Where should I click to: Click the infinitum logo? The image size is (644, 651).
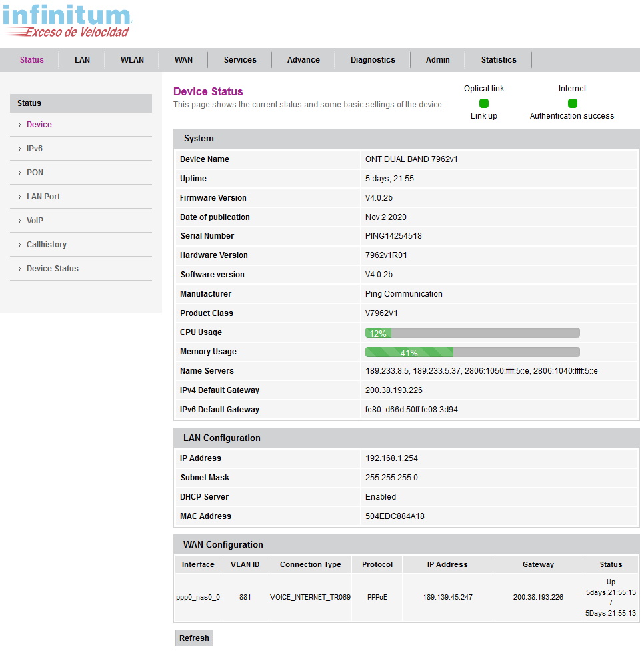pos(67,21)
